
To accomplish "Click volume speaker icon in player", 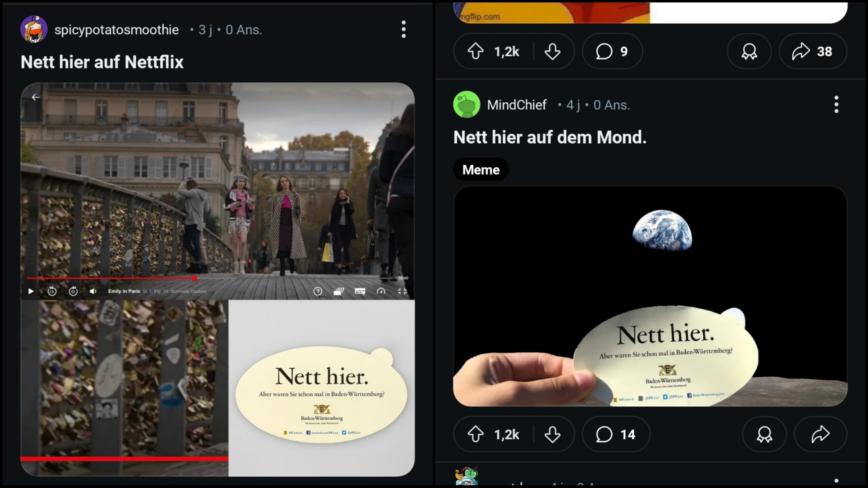I will coord(93,291).
